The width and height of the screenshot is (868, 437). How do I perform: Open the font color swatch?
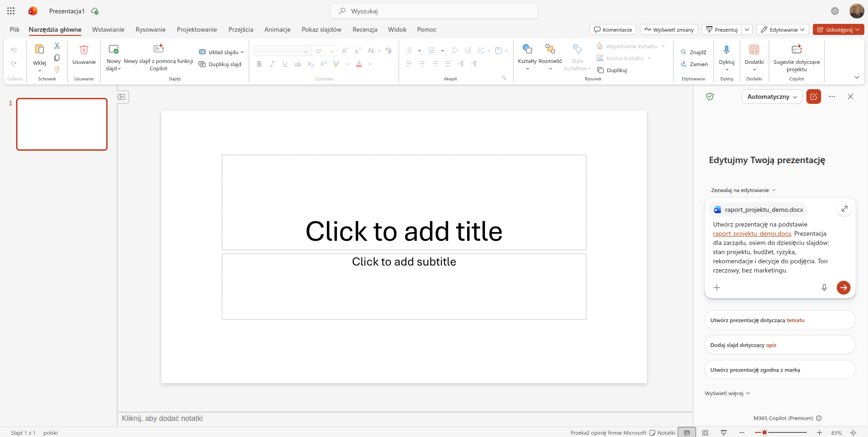pos(359,64)
